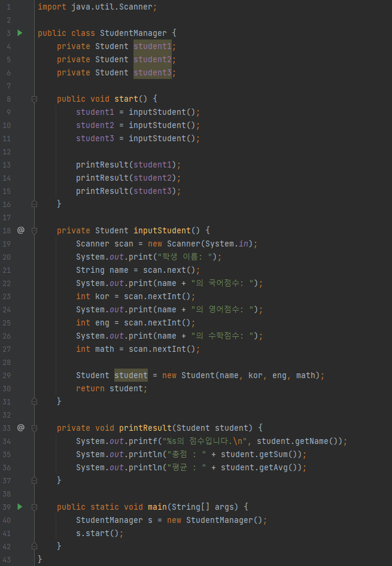Click fold end marker of printResult() on line 37
392x566 pixels.
(x=34, y=480)
